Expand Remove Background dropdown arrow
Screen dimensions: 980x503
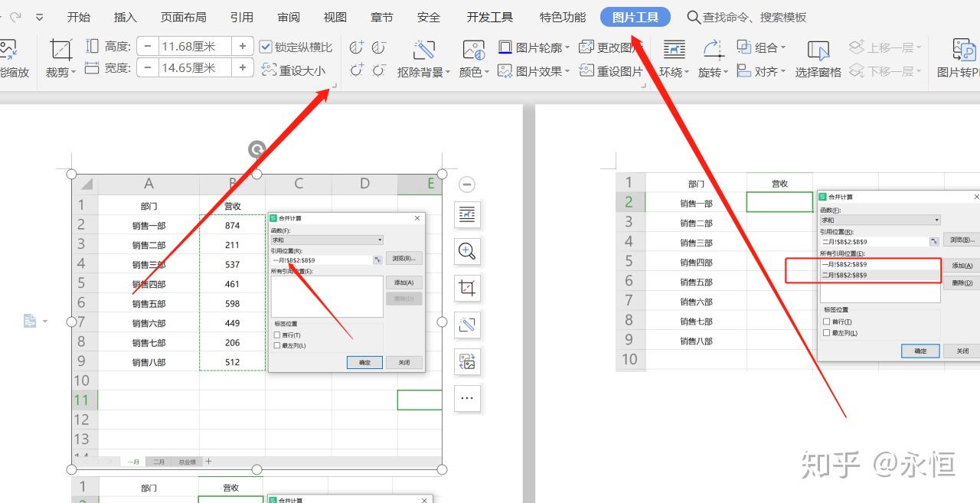point(448,73)
